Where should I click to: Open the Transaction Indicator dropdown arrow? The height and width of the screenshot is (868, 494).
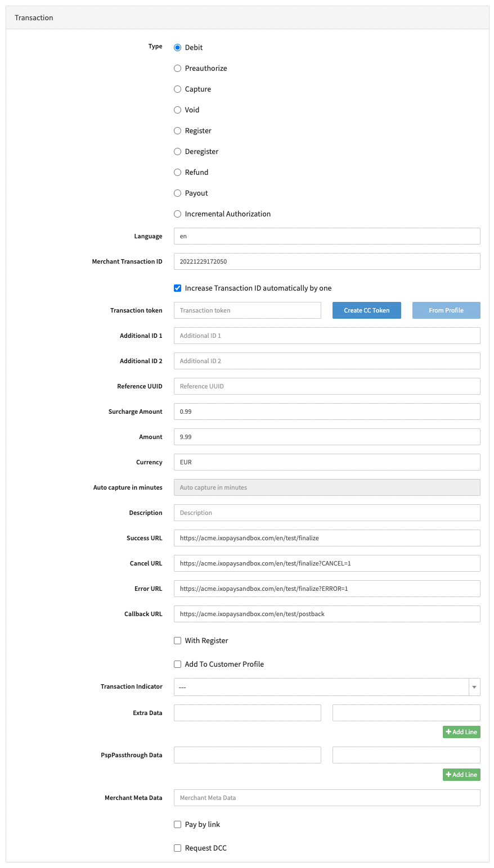click(x=474, y=687)
